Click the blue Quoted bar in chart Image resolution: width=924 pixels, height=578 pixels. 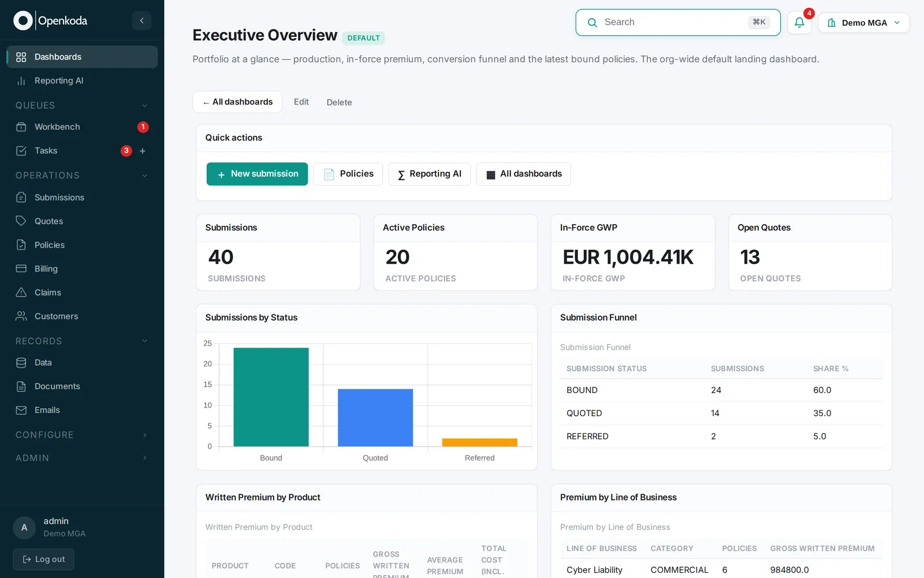[375, 418]
